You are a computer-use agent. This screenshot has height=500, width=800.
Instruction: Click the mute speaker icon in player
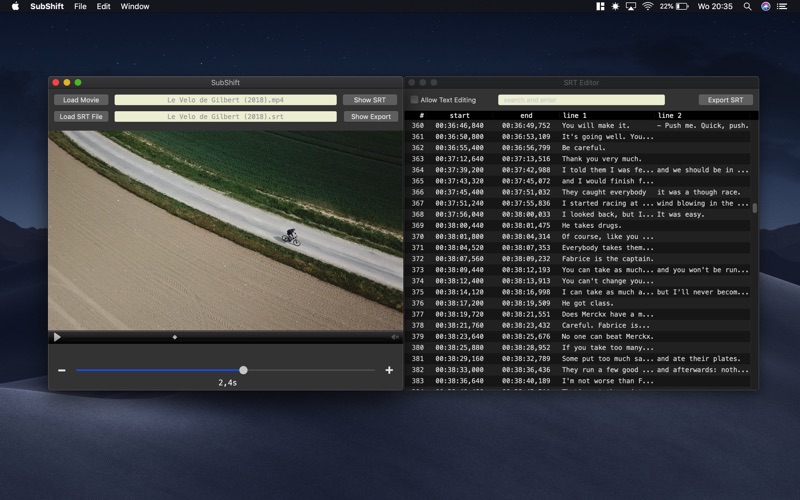click(x=395, y=337)
